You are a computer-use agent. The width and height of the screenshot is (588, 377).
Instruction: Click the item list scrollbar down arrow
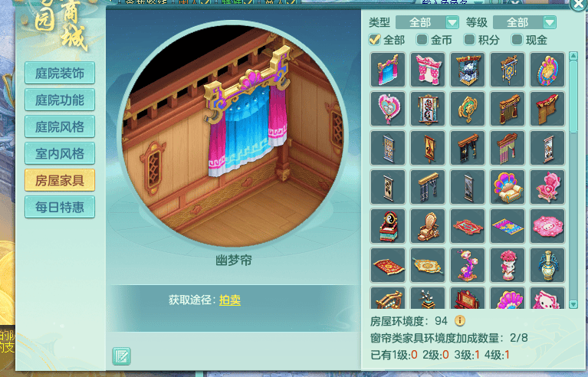573,304
